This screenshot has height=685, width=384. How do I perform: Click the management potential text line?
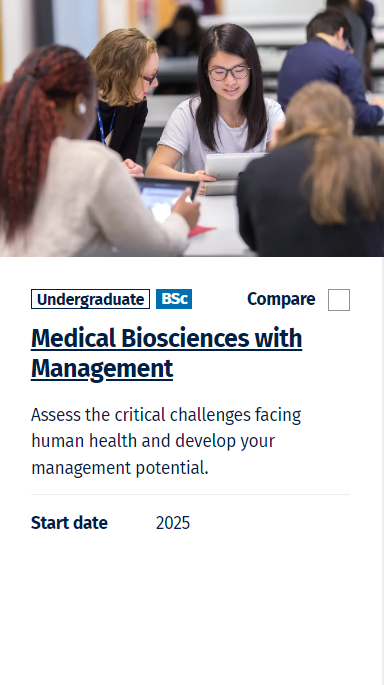point(120,467)
